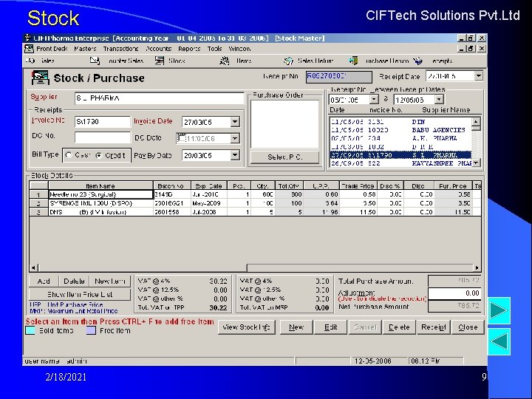Open the Invoice Date dropdown
Image resolution: width=532 pixels, height=399 pixels.
(235, 122)
